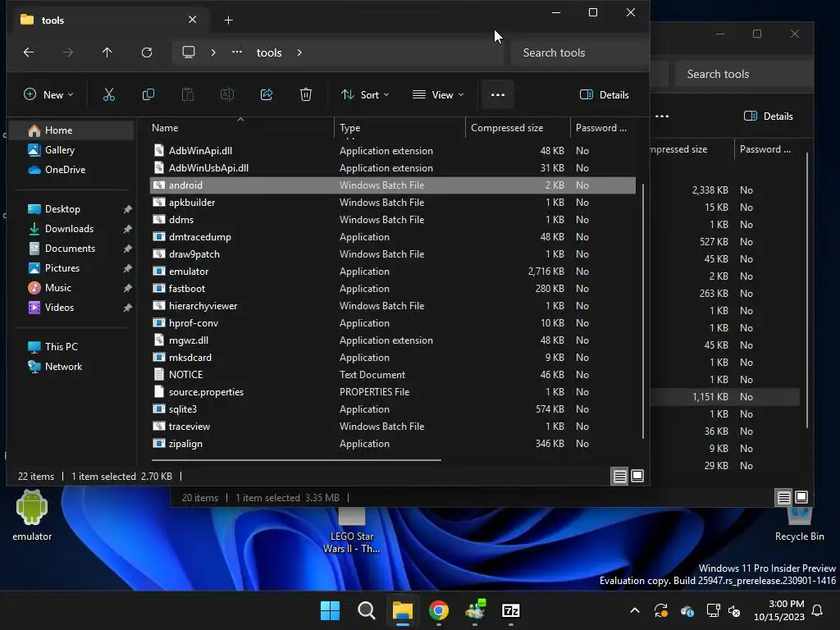Viewport: 840px width, 630px height.
Task: Open the View dropdown
Action: (438, 95)
